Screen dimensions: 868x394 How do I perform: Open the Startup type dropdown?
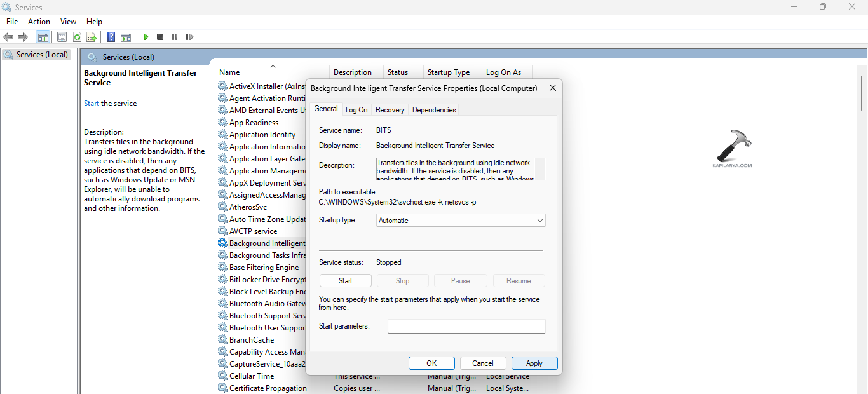[539, 220]
